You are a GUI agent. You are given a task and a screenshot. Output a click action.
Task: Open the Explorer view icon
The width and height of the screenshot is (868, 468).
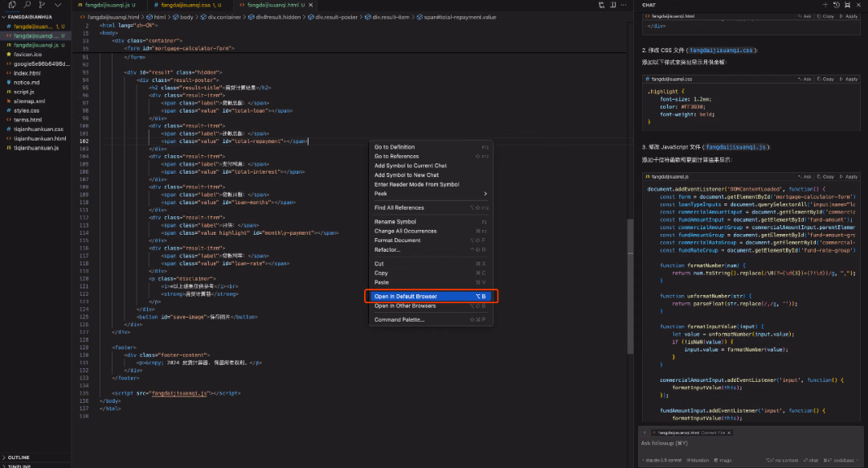(x=12, y=5)
